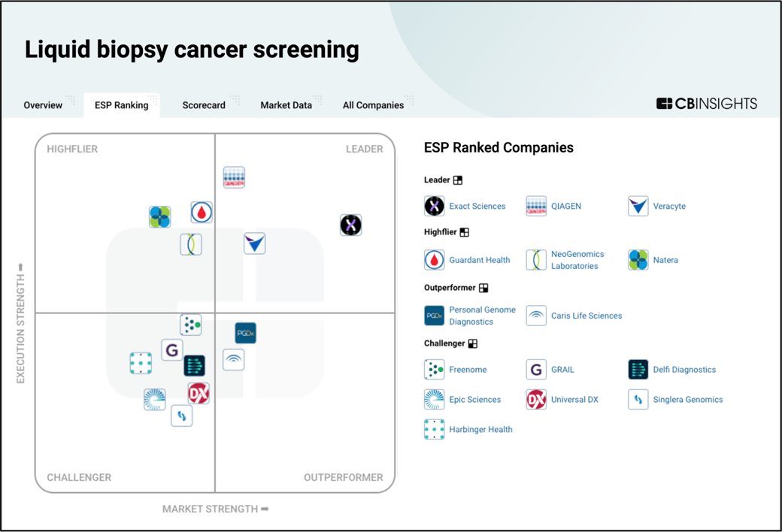The width and height of the screenshot is (782, 532).
Task: Click the HIGHFLIER quadrant label on the chart
Action: tap(72, 149)
